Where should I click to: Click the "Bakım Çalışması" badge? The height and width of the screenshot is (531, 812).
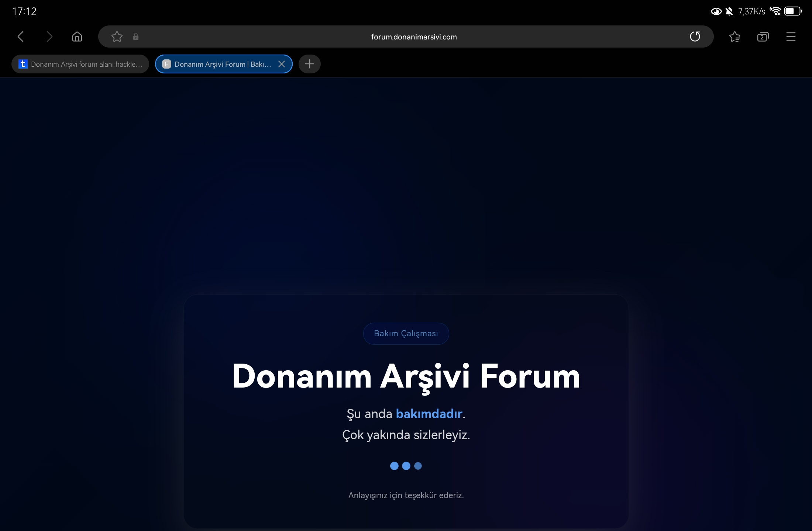[x=406, y=333]
